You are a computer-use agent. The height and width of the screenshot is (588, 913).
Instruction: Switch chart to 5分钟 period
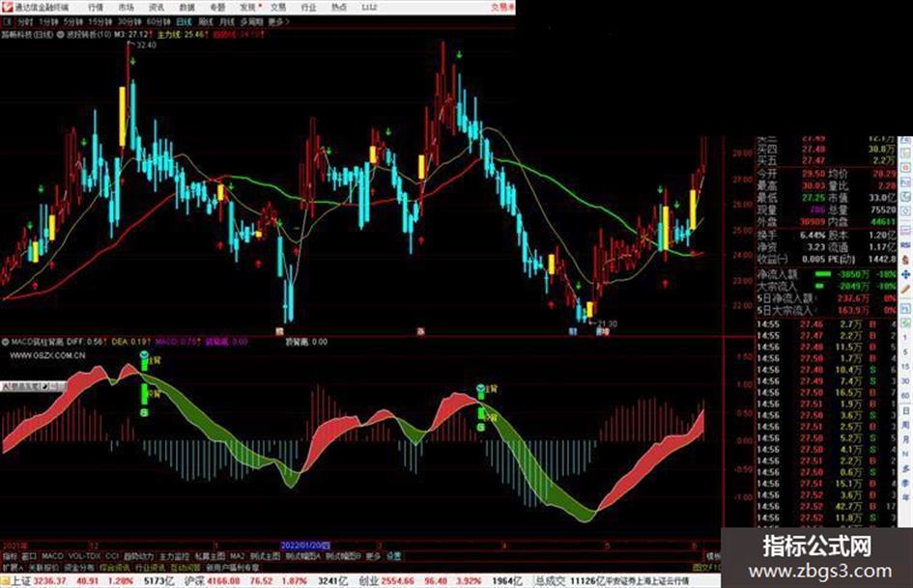[73, 22]
